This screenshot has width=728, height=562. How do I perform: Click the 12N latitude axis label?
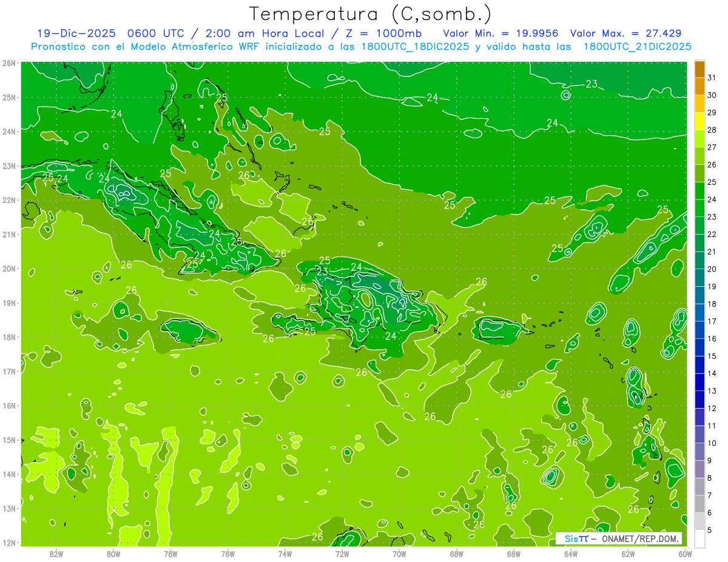point(8,543)
